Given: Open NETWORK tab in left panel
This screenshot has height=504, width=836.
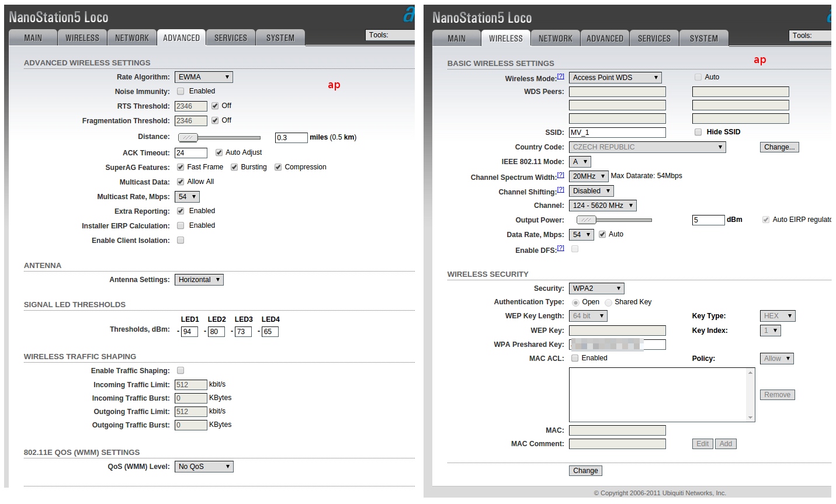Looking at the screenshot, I should click(x=132, y=37).
